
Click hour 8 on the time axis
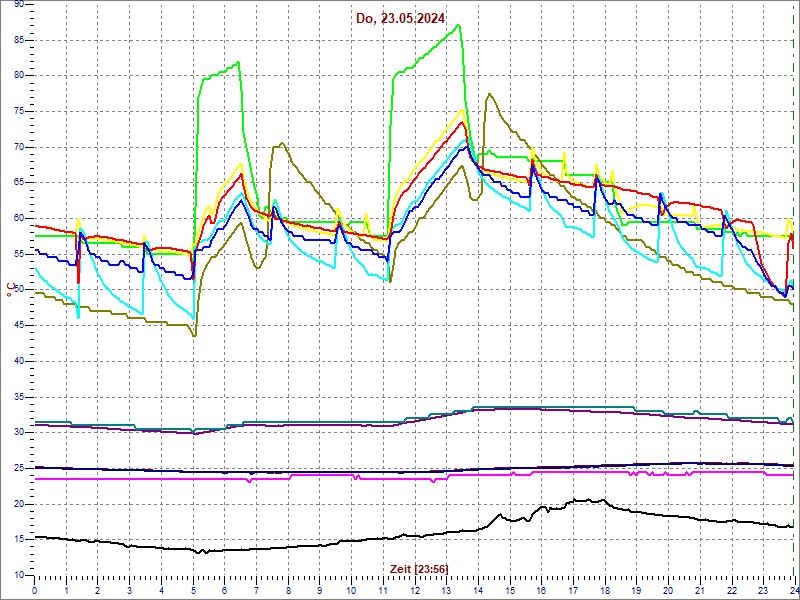pos(287,590)
